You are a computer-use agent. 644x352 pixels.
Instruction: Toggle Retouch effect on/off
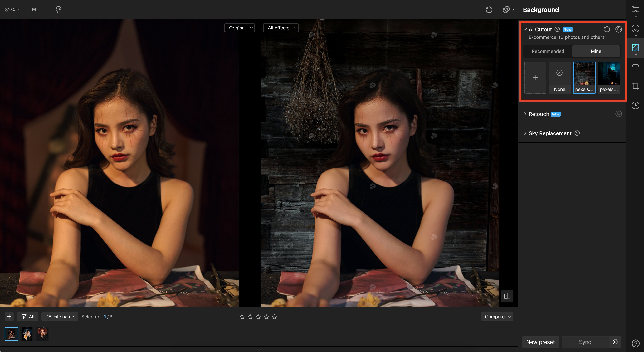point(618,114)
